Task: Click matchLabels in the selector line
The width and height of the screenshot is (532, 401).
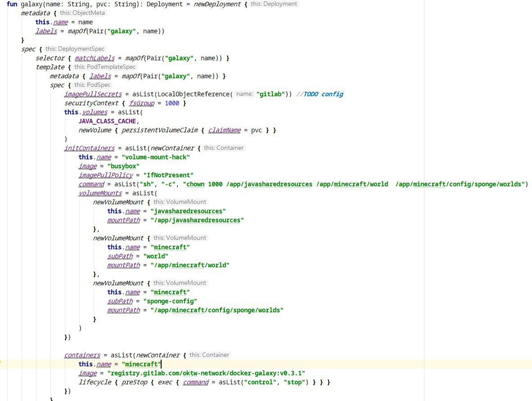Action: click(x=95, y=58)
